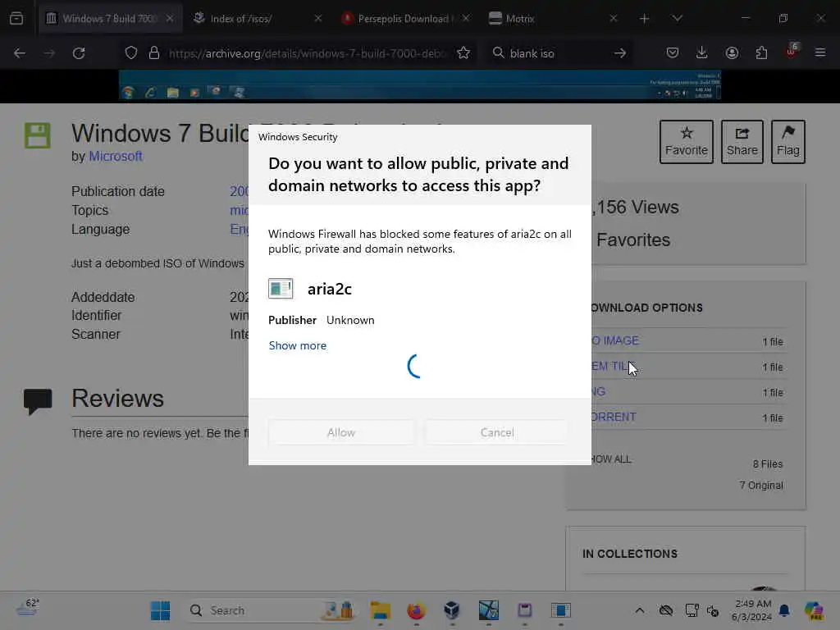Click aria2c app icon in dialog
Viewport: 840px width, 630px height.
281,289
